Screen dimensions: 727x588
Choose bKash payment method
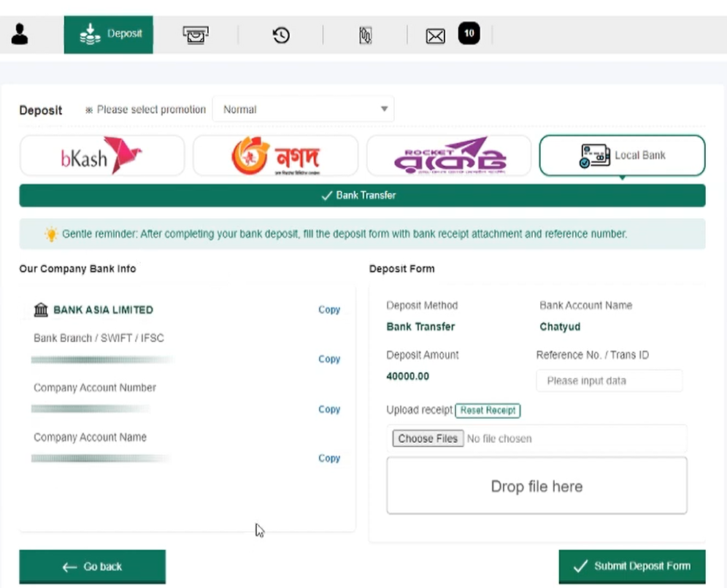pos(102,155)
